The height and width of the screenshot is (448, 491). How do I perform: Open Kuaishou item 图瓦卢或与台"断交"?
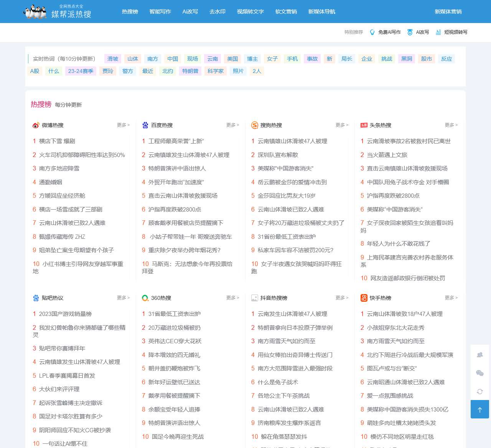pos(392,369)
